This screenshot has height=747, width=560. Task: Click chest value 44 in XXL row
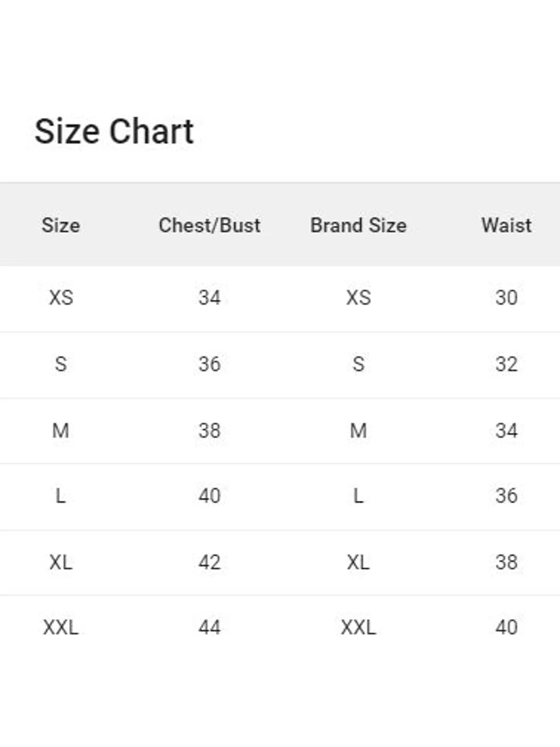(x=209, y=628)
